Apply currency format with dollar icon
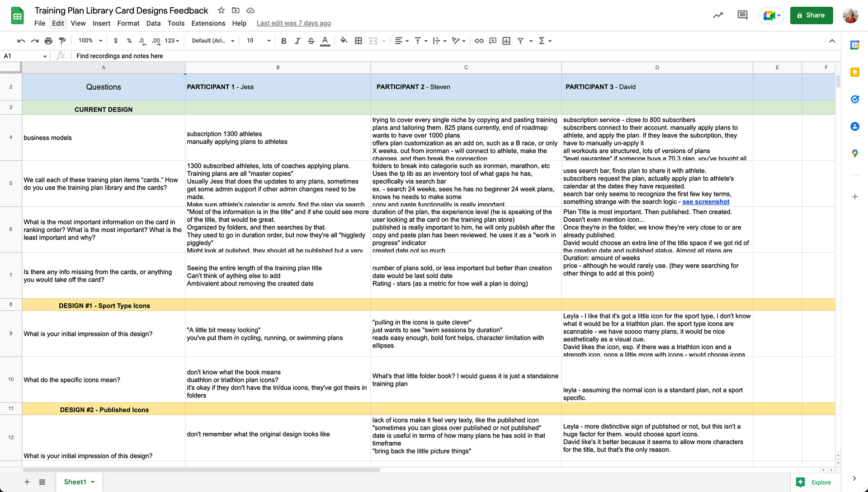 click(x=116, y=41)
